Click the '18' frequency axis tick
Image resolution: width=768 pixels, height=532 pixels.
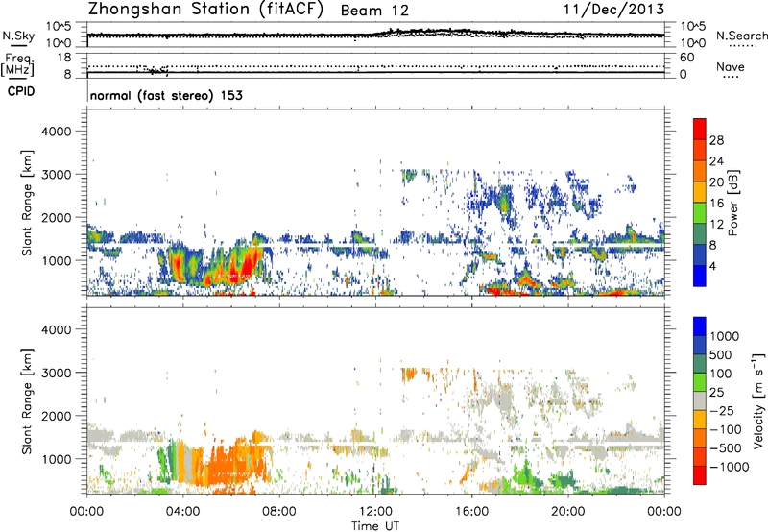tap(64, 58)
